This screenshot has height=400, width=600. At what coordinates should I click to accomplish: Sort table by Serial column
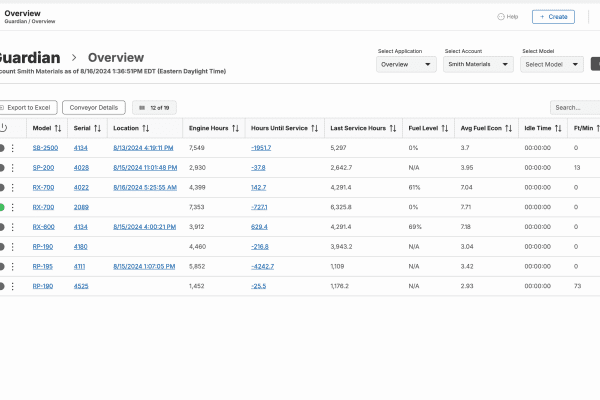point(98,128)
